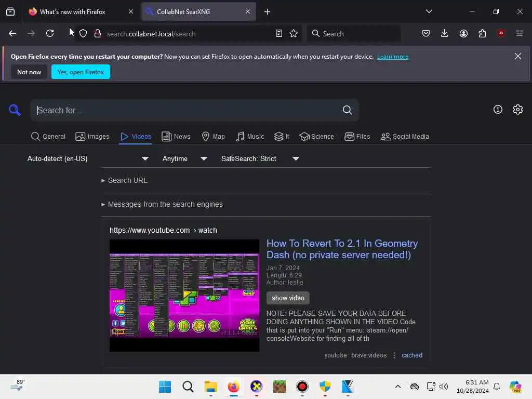Select the Videos search category
Image resolution: width=532 pixels, height=399 pixels.
pyautogui.click(x=136, y=137)
